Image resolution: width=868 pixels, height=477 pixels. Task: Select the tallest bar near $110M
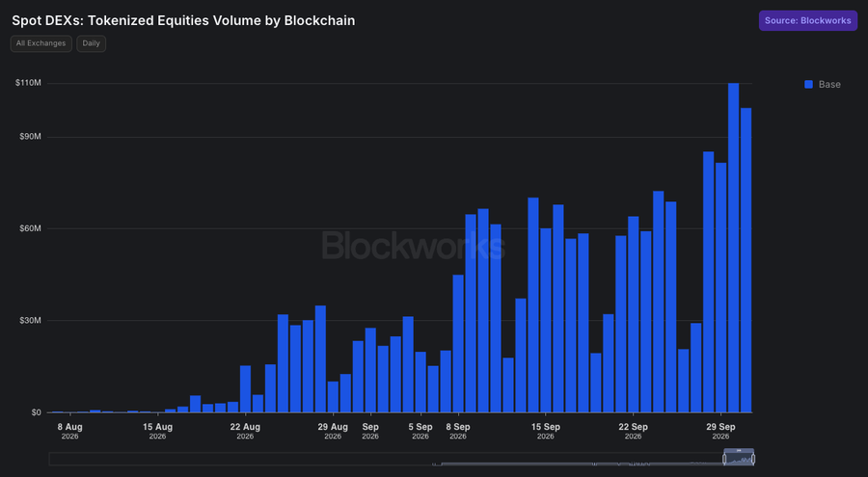tap(734, 248)
